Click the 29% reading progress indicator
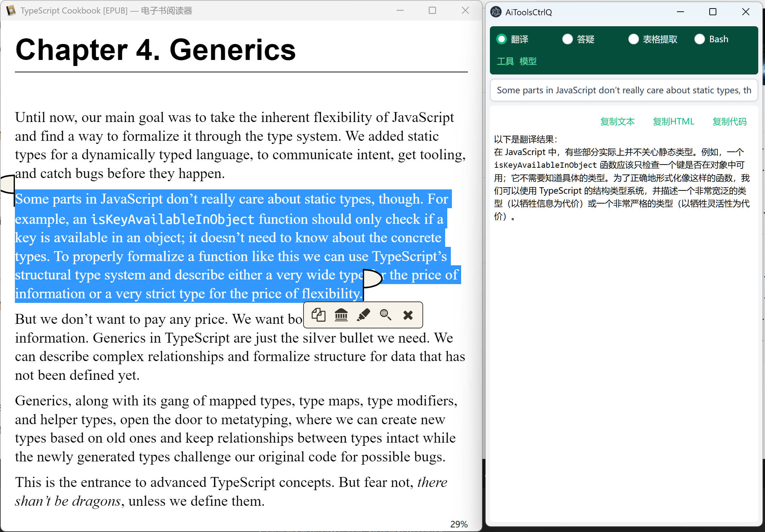765x532 pixels. click(x=459, y=524)
